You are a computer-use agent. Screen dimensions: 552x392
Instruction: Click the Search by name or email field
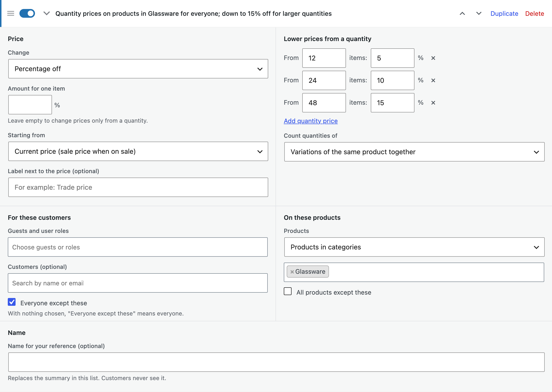pyautogui.click(x=138, y=283)
